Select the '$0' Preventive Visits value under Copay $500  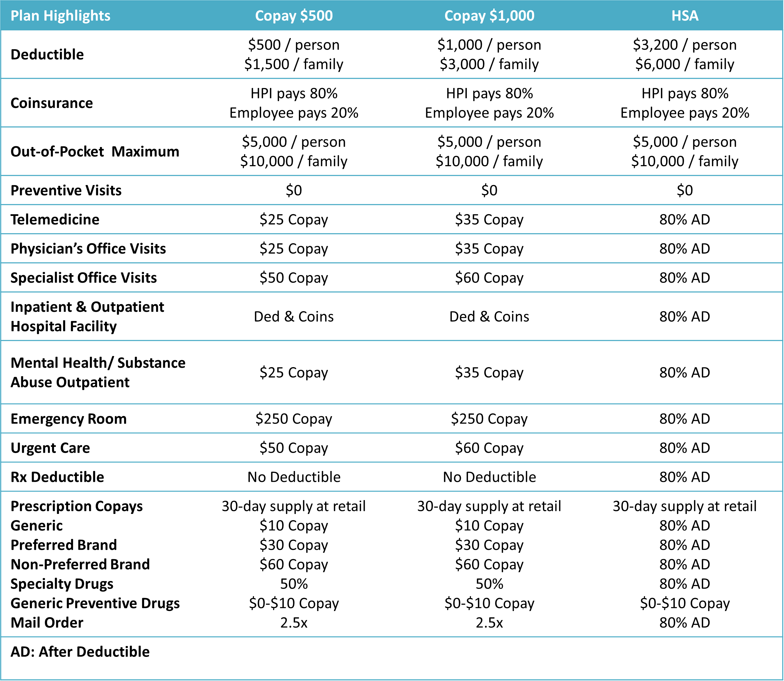coord(294,190)
